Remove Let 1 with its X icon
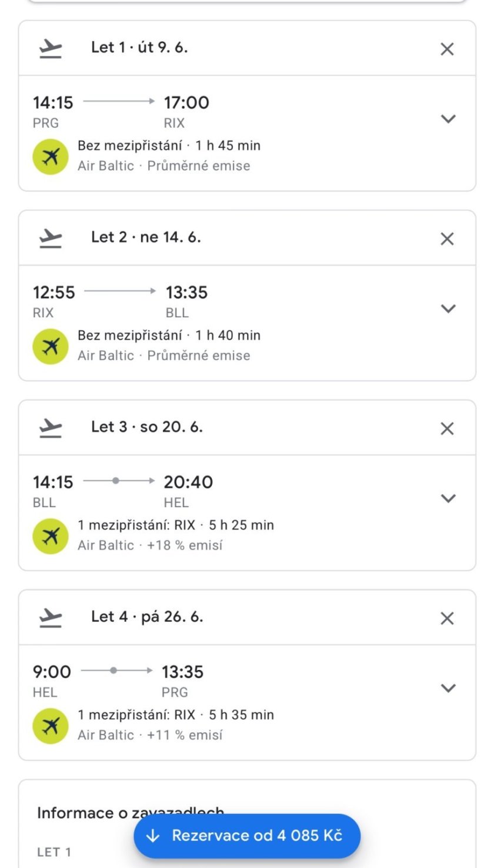Screen dimensions: 494x868 [447, 49]
